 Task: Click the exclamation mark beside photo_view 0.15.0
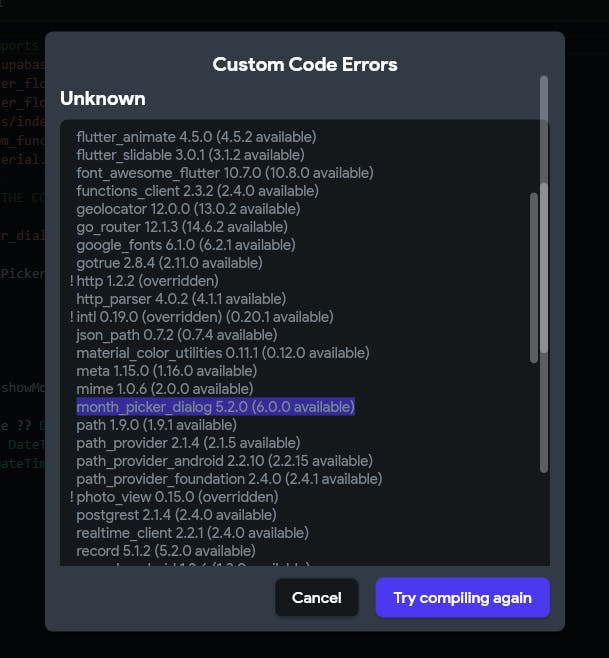pos(72,497)
